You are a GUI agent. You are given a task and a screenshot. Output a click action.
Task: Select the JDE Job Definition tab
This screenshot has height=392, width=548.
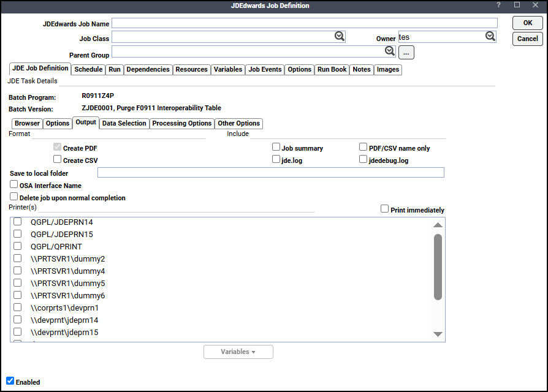click(x=40, y=69)
